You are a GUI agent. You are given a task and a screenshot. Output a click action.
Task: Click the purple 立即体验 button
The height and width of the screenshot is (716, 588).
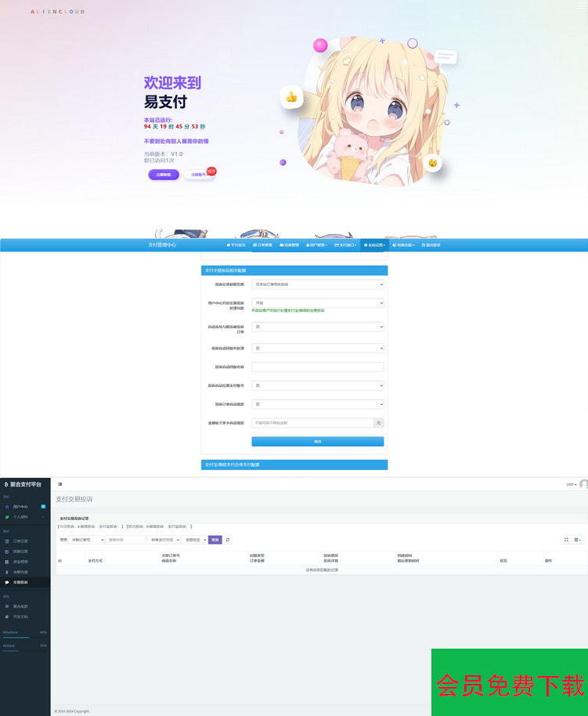[x=164, y=175]
